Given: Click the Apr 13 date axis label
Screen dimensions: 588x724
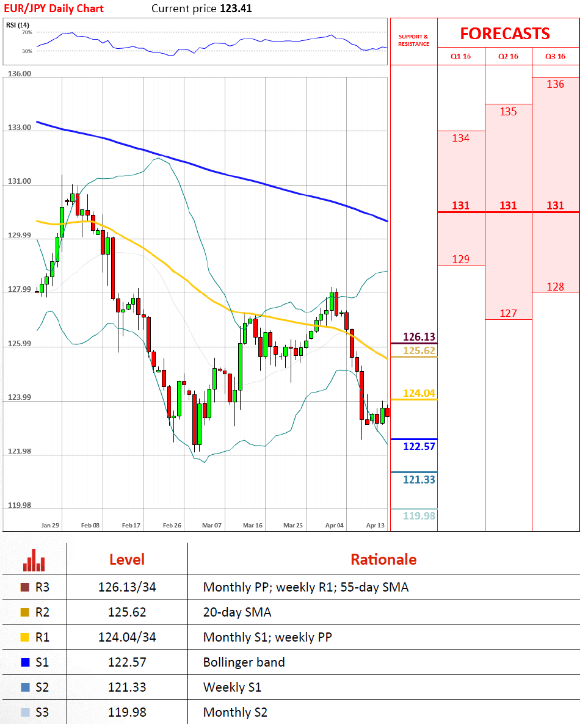Looking at the screenshot, I should [375, 526].
